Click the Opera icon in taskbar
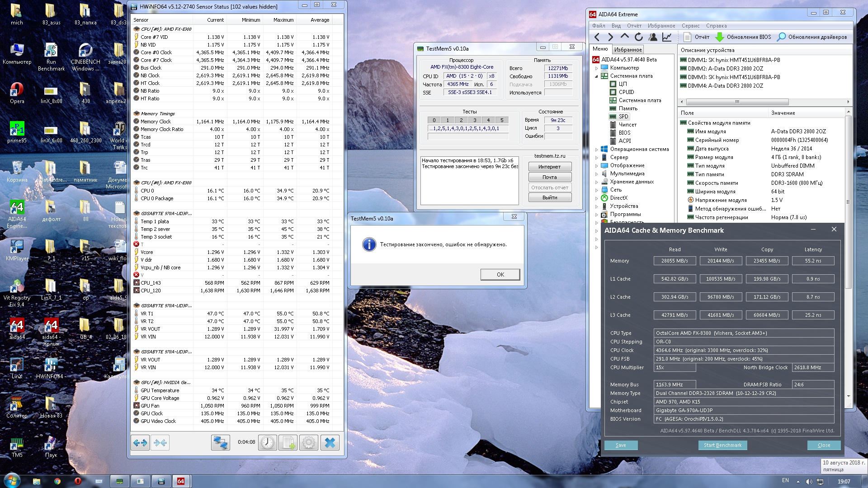The height and width of the screenshot is (488, 868). (x=78, y=481)
